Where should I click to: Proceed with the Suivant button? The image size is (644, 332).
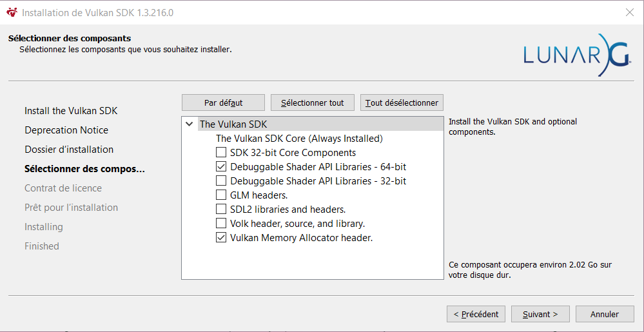540,315
